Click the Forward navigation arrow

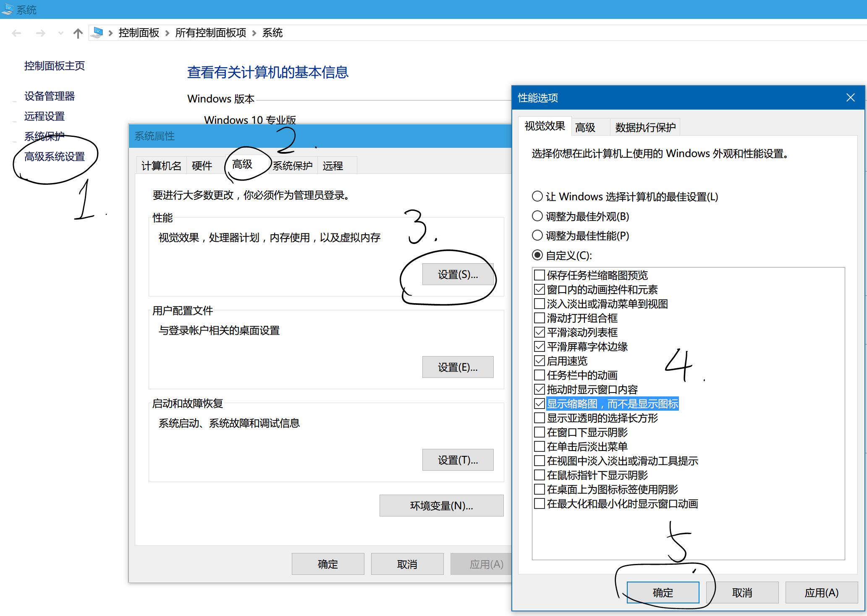[40, 33]
